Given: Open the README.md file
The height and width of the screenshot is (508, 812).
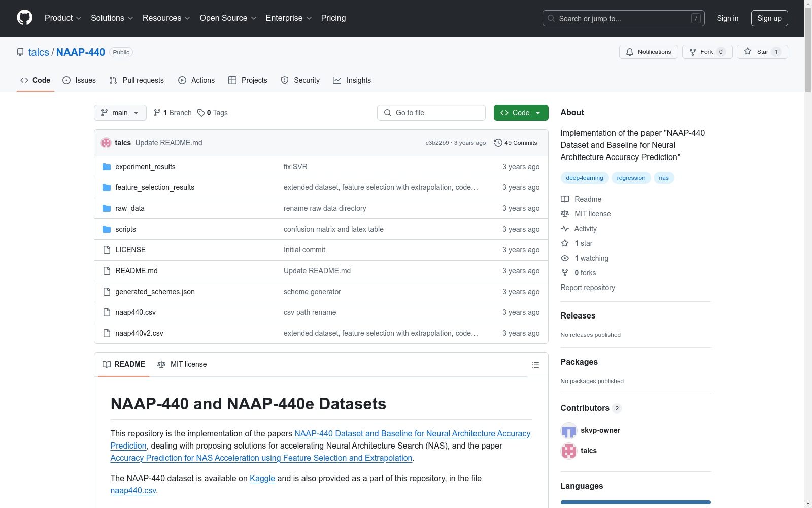Looking at the screenshot, I should [137, 271].
